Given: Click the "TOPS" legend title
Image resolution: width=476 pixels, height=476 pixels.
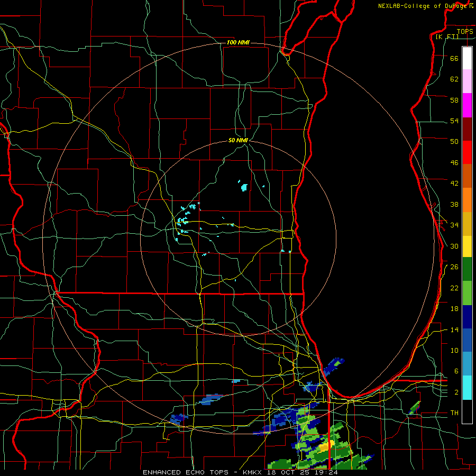Looking at the screenshot, I should (465, 31).
